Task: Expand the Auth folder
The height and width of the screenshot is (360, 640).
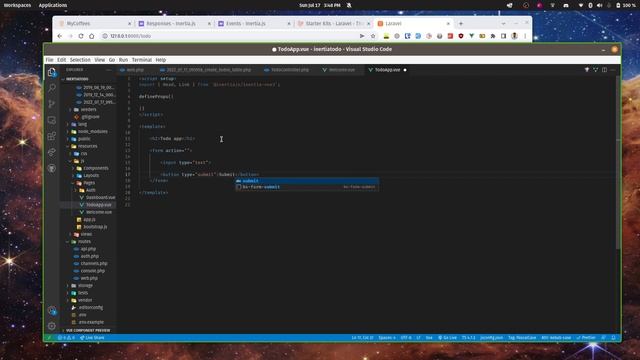Action: [x=91, y=190]
